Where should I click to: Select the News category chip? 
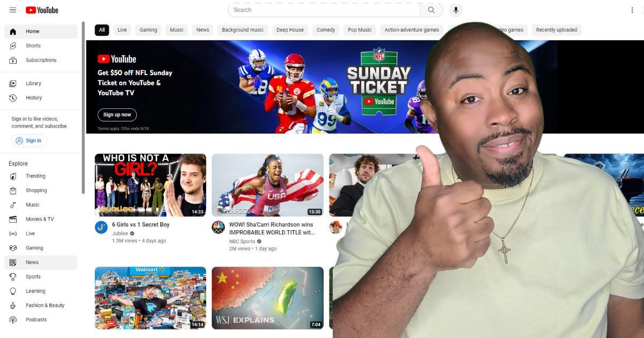click(x=202, y=30)
